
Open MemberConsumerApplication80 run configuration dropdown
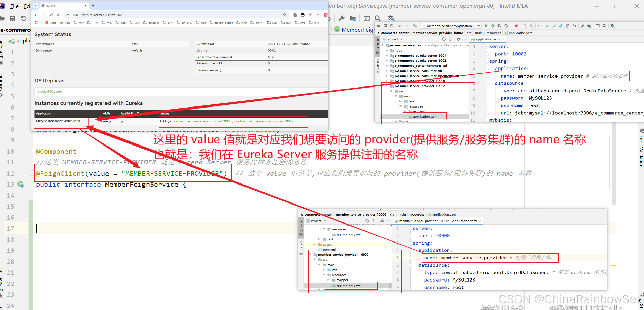point(451,26)
